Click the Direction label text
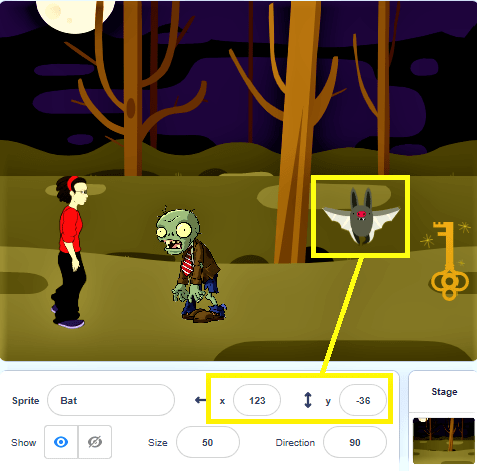Screen dimensions: 477x471 (x=295, y=442)
